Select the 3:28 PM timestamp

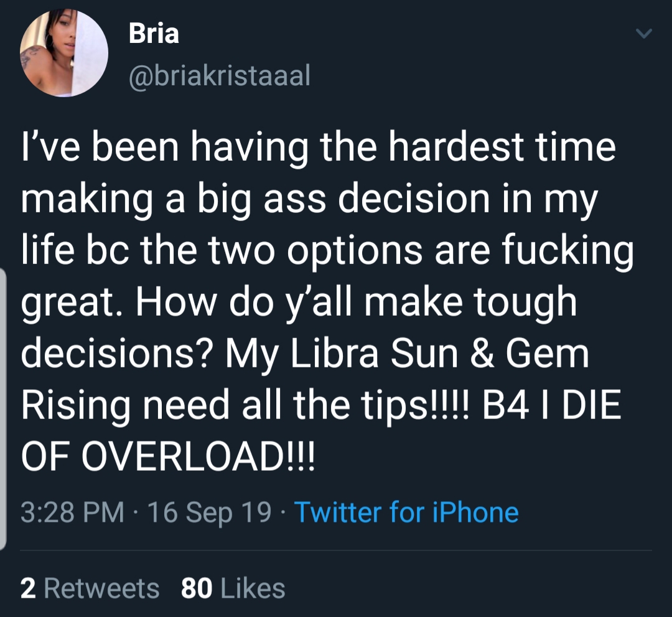[x=72, y=512]
